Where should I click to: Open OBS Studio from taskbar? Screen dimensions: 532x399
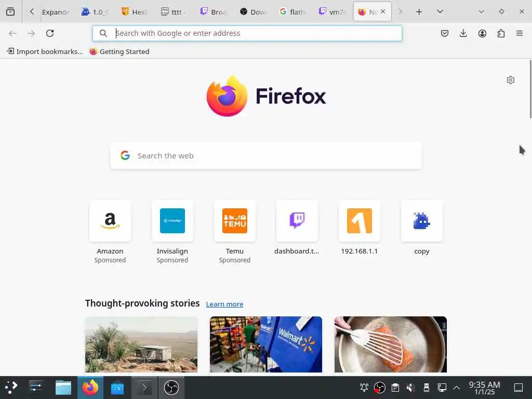point(171,388)
